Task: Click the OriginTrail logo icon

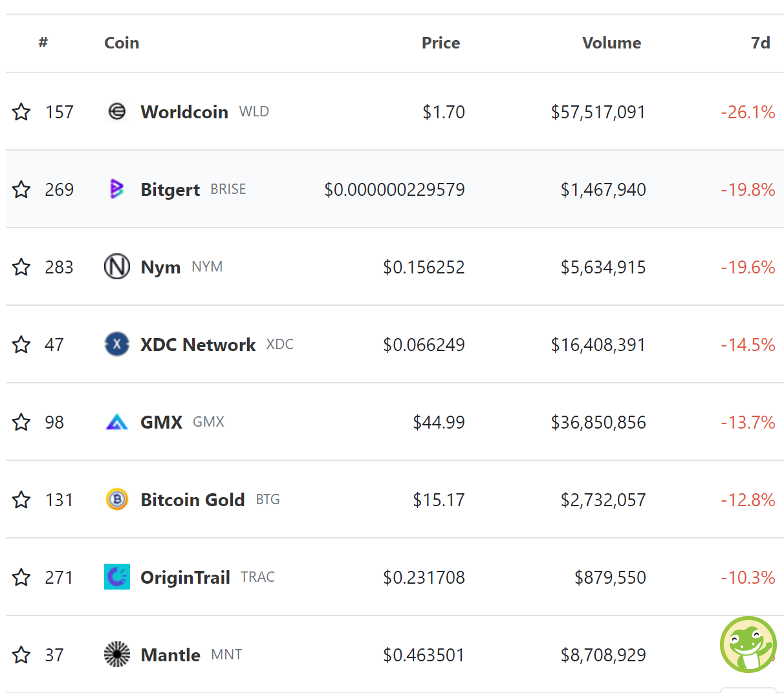Action: click(117, 577)
